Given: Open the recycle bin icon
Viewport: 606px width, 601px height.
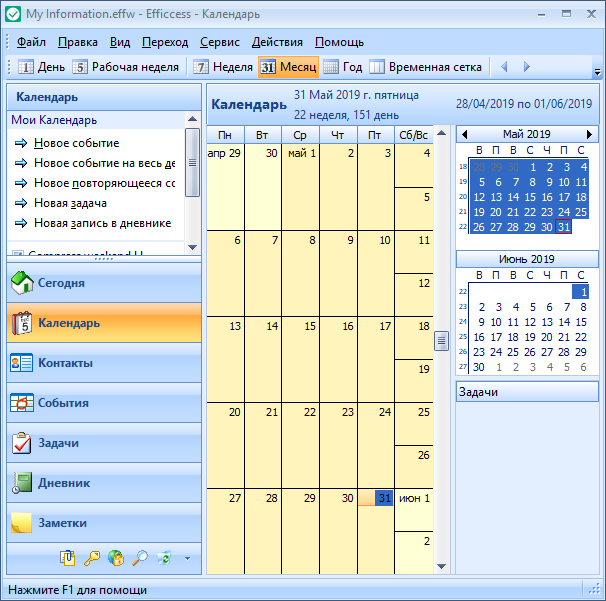Looking at the screenshot, I should [164, 558].
